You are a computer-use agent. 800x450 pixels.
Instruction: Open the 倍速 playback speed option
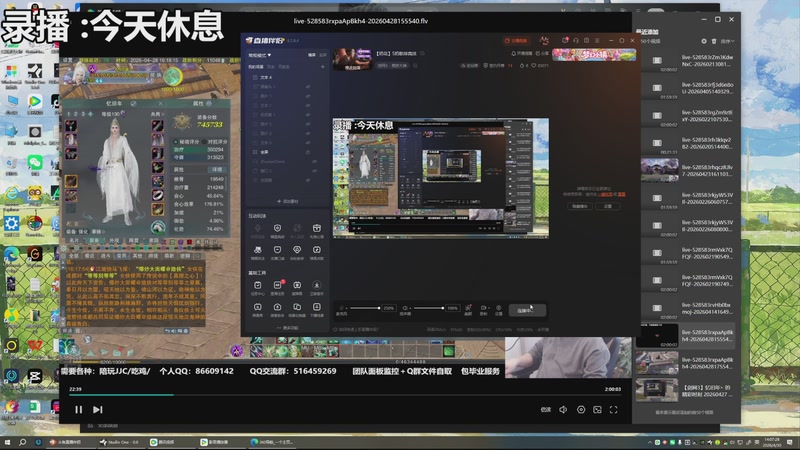(545, 410)
